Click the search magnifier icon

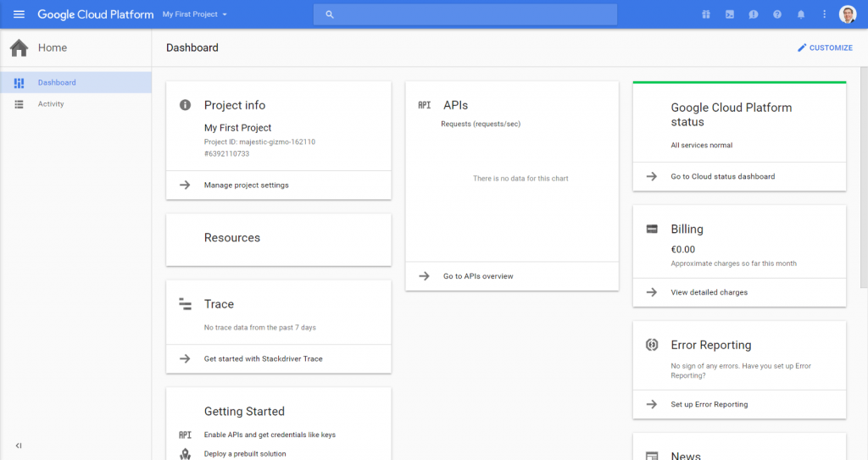tap(330, 14)
